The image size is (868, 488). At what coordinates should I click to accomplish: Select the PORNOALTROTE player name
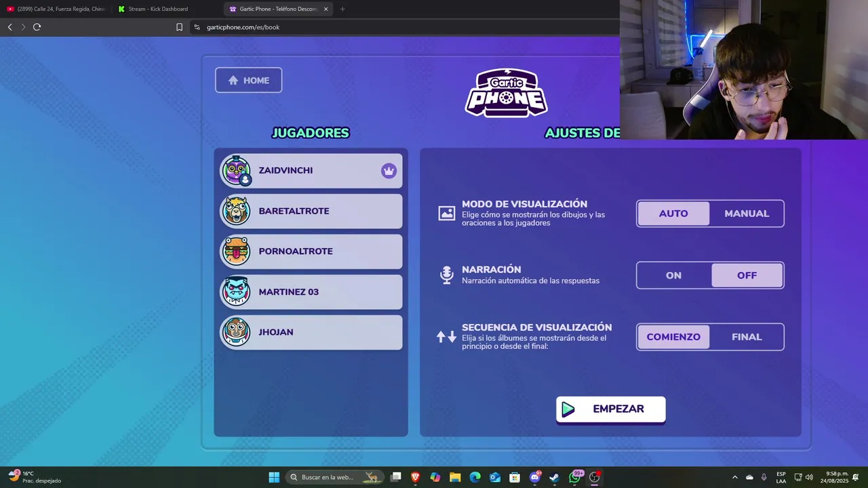pos(296,251)
